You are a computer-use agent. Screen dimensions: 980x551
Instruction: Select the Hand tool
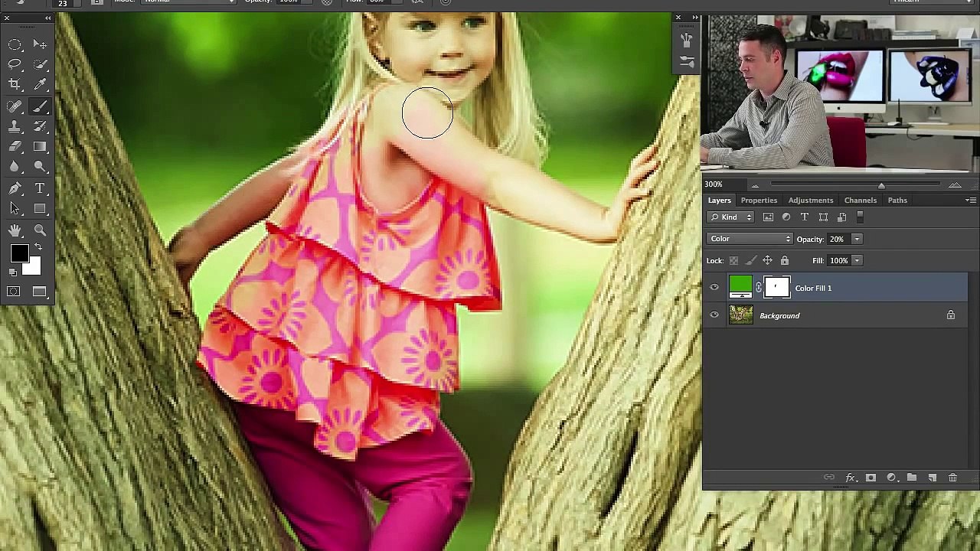point(15,230)
